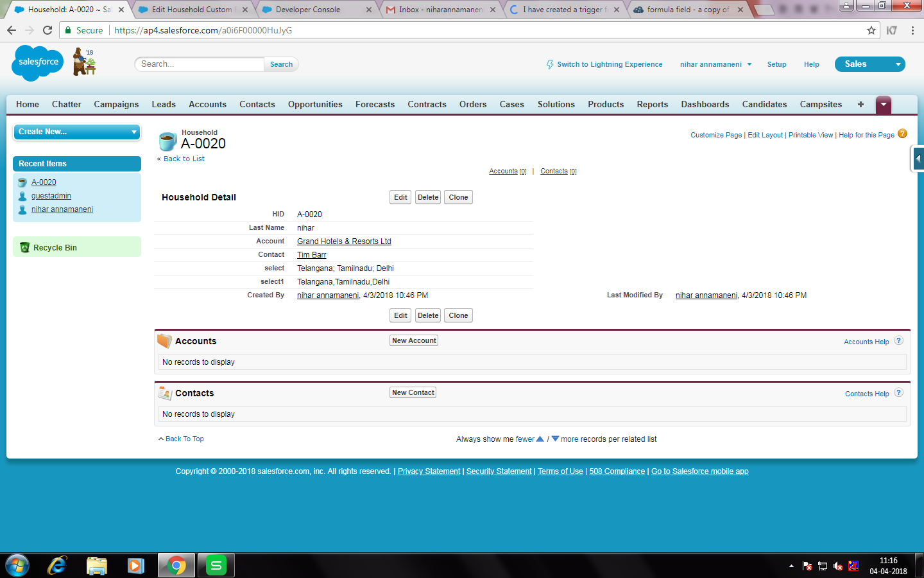Bookmark this page with the star icon
The width and height of the screenshot is (924, 578).
tap(871, 30)
